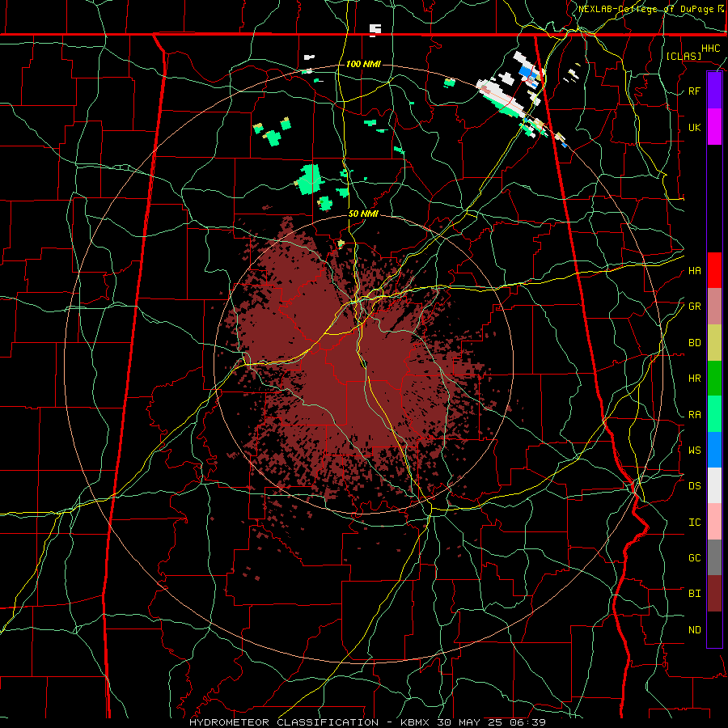Click the ND legend label
The image size is (728, 728).
tap(694, 630)
